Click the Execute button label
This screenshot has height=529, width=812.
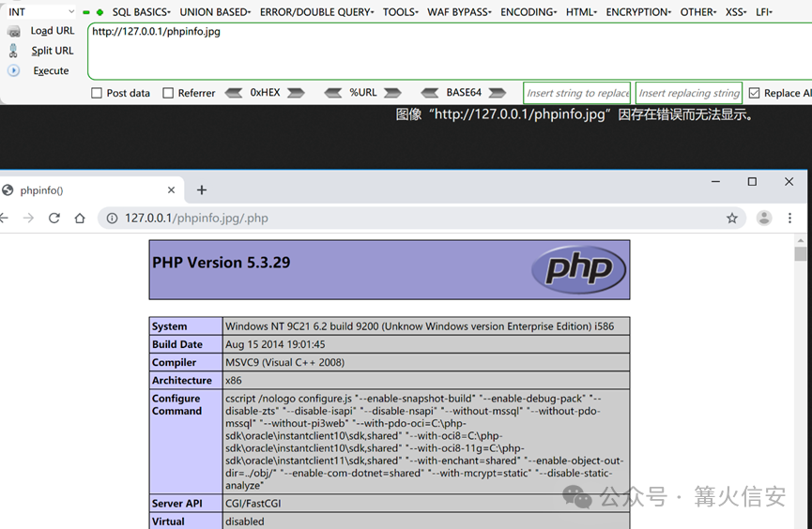(x=51, y=70)
